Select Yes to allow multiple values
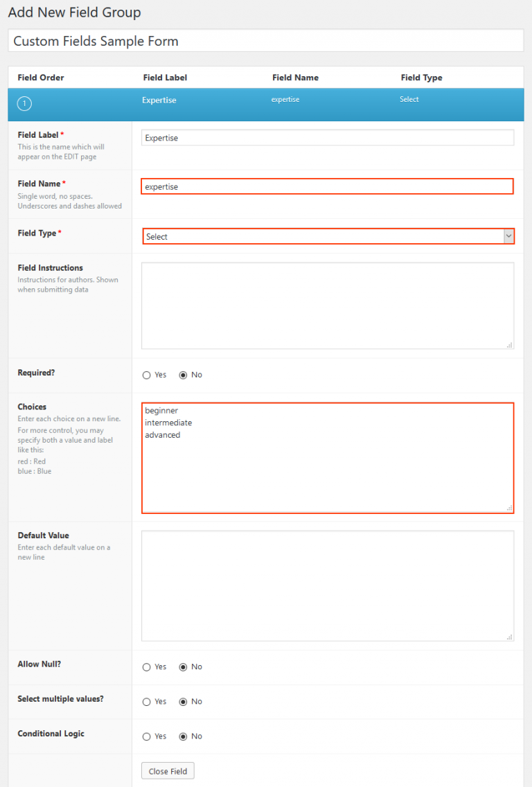Image resolution: width=532 pixels, height=787 pixels. [145, 701]
